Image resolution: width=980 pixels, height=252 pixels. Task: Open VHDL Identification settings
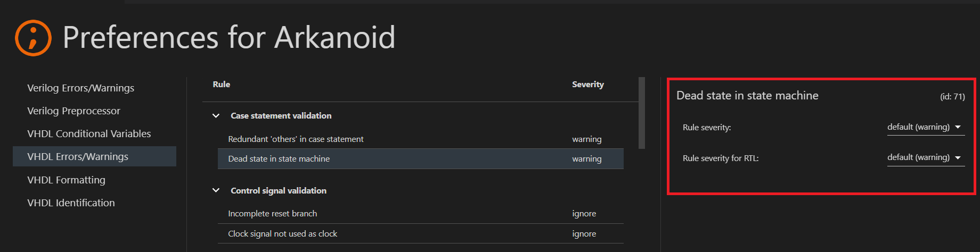pyautogui.click(x=71, y=203)
